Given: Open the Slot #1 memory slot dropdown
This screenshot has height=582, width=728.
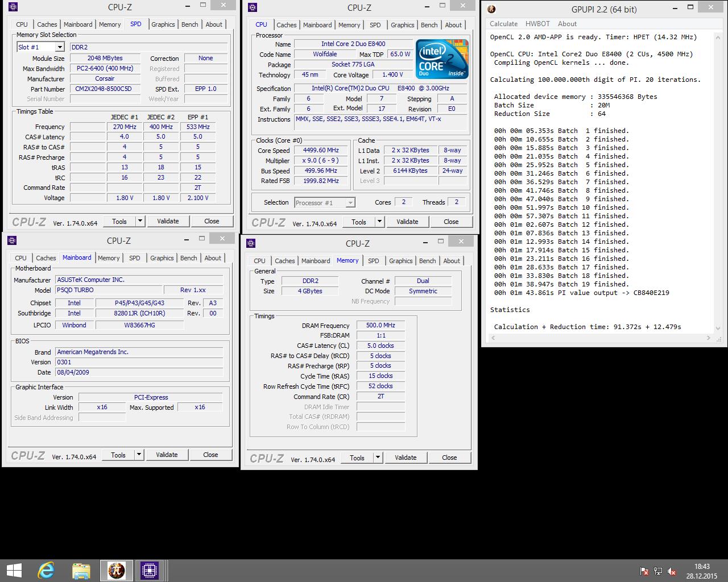Looking at the screenshot, I should coord(60,47).
